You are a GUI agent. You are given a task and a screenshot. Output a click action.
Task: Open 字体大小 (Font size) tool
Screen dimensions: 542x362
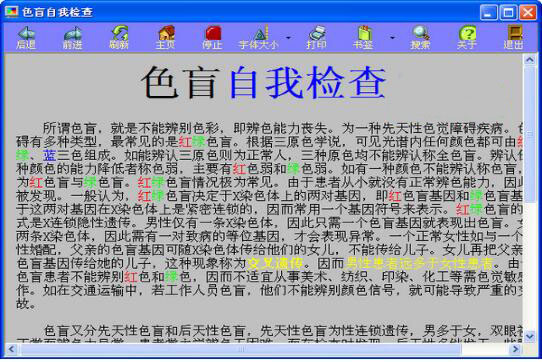[x=259, y=37]
